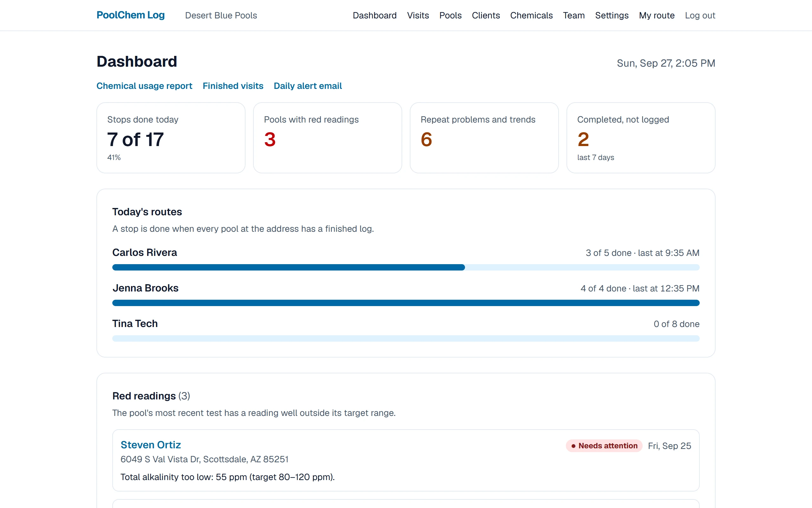Screen dimensions: 812x508
Task: Click '4 of 4 done · last at 12:35 PM'
Action: (x=640, y=289)
